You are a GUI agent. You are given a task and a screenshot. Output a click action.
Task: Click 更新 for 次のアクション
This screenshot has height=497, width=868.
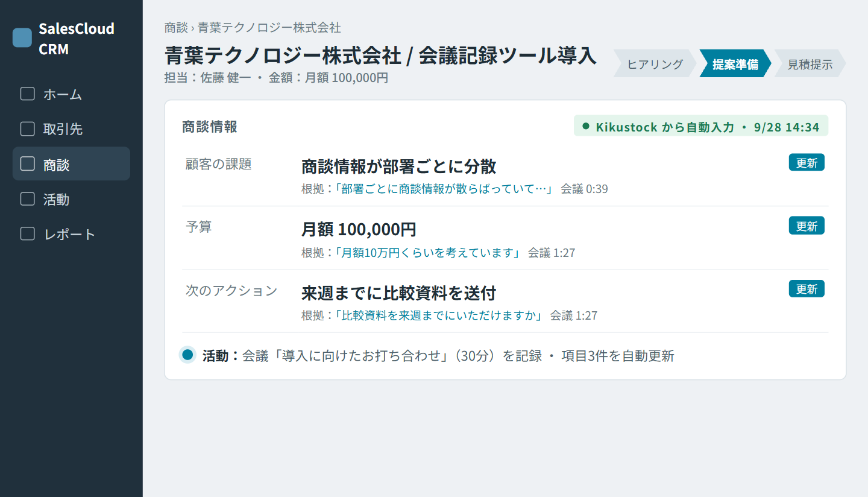[x=807, y=289]
